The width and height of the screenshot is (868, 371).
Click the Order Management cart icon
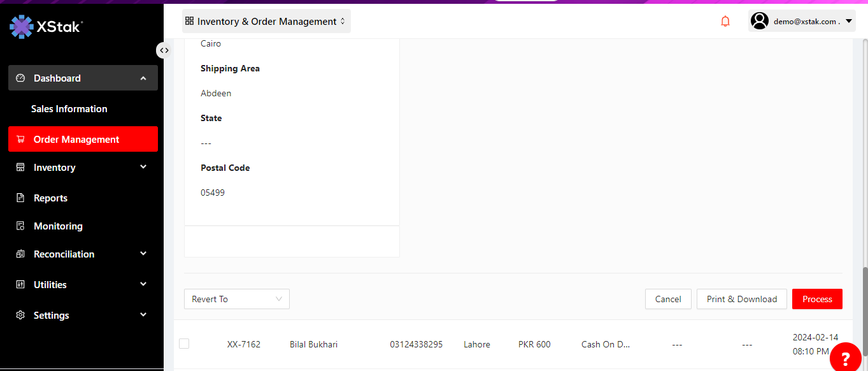(x=20, y=140)
